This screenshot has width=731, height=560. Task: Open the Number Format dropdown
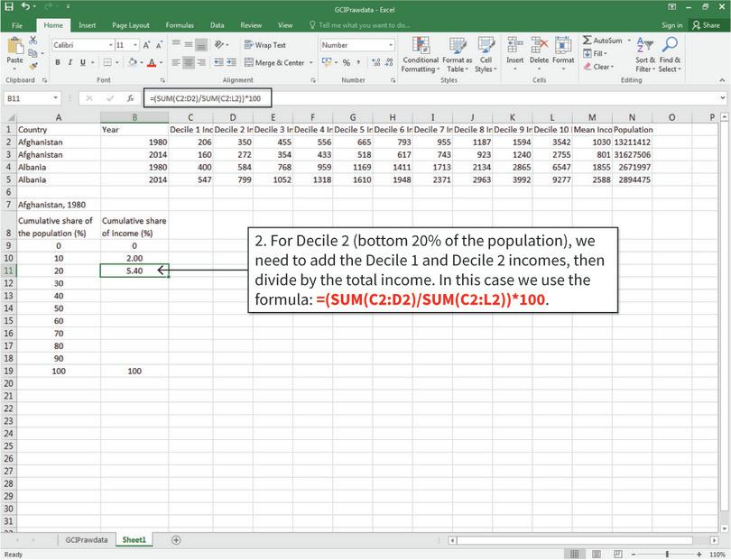click(x=393, y=44)
